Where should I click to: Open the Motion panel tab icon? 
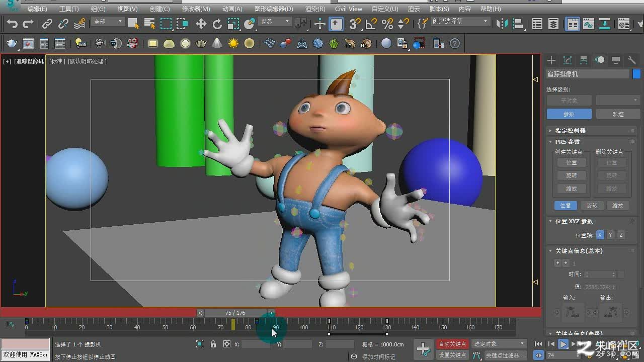pos(600,60)
